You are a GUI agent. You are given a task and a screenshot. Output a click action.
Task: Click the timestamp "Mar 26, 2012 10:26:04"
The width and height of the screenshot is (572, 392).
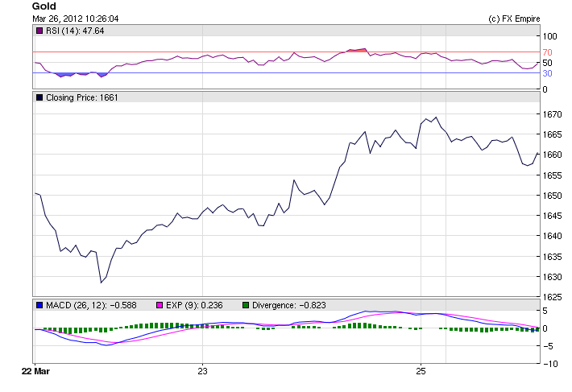click(x=76, y=19)
